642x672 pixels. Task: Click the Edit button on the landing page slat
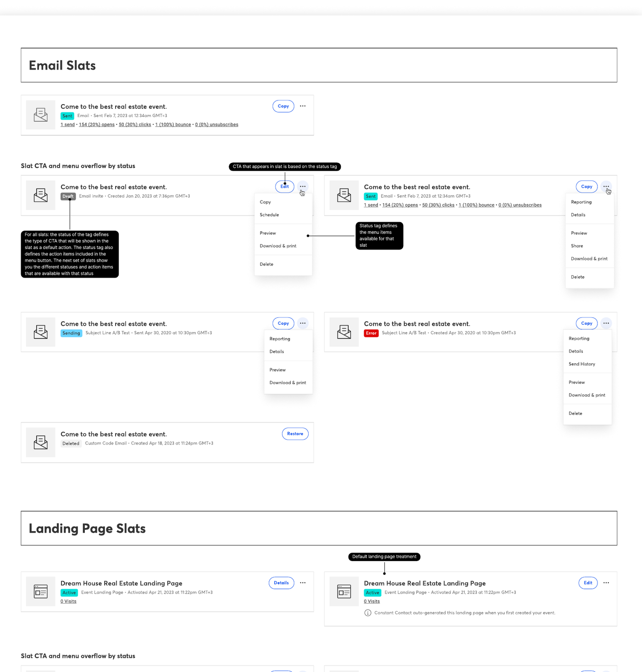point(588,583)
